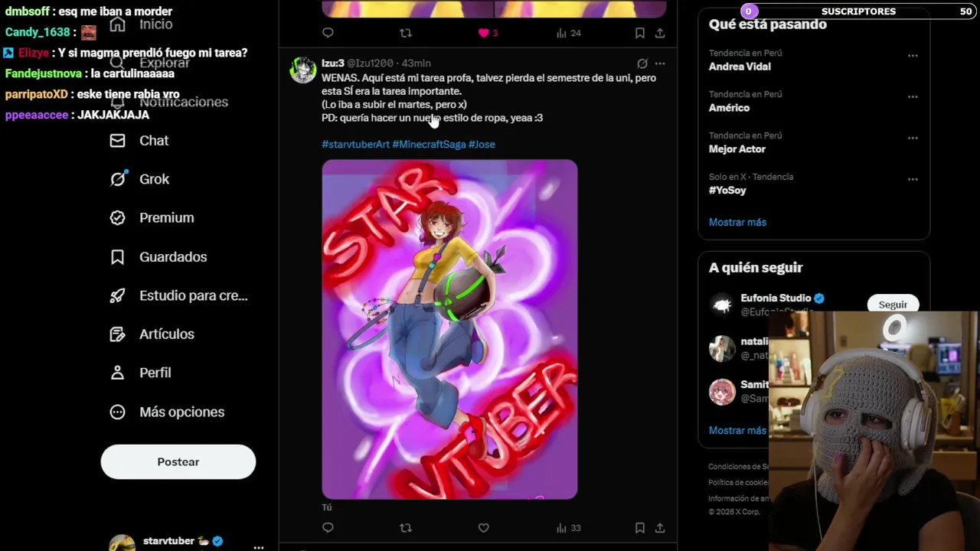Repost the Izu:3 artwork tweet
Viewport: 980px width, 551px height.
(406, 528)
